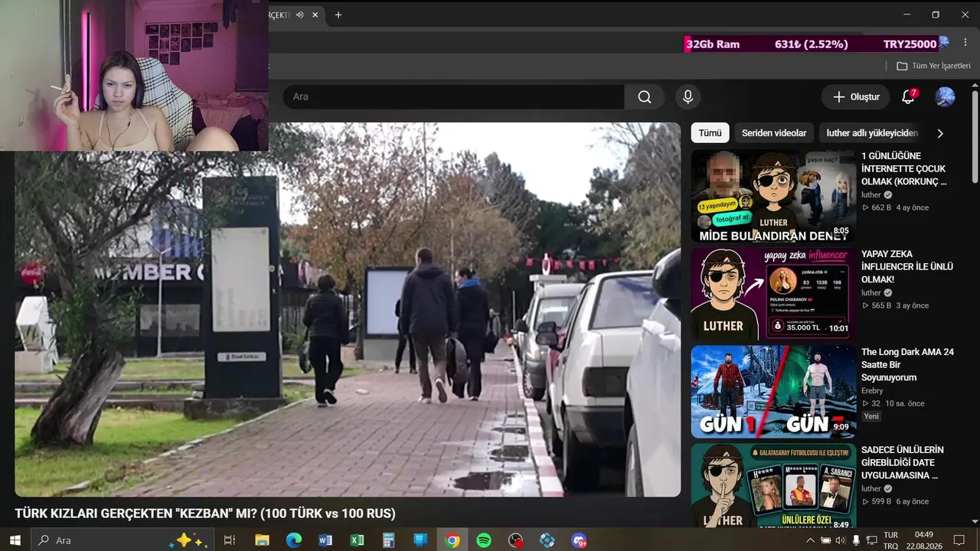Open a new Chrome tab

click(x=338, y=15)
